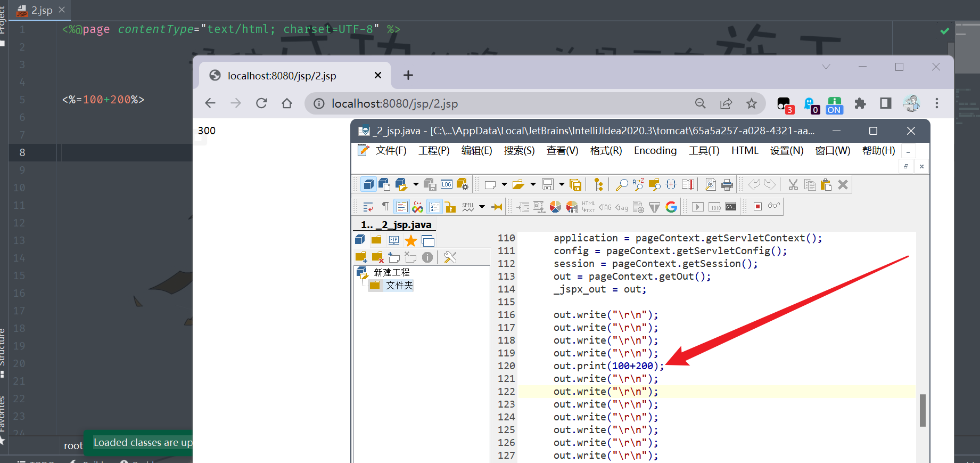Click the scissors cut icon
Viewport: 980px width, 463px height.
click(x=793, y=185)
